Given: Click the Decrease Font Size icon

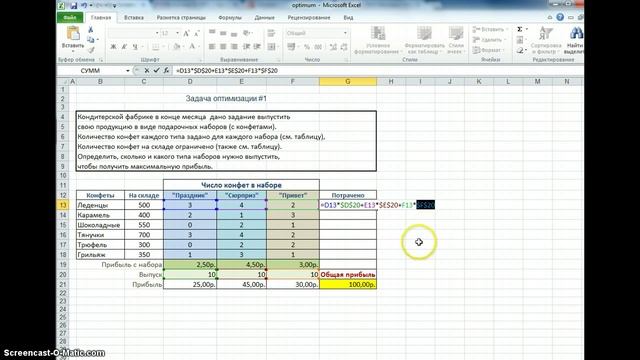Looking at the screenshot, I should 196,33.
